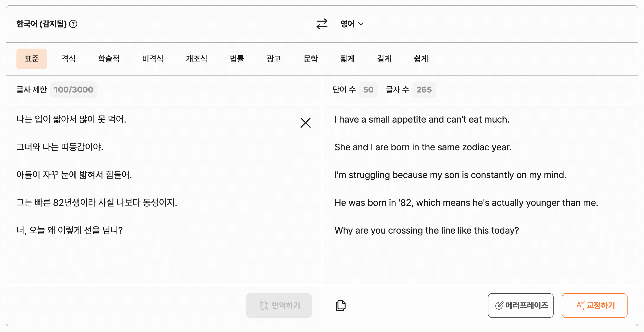Viewport: 644px width, 332px height.
Task: Select the 개조식 style tab
Action: pyautogui.click(x=196, y=59)
